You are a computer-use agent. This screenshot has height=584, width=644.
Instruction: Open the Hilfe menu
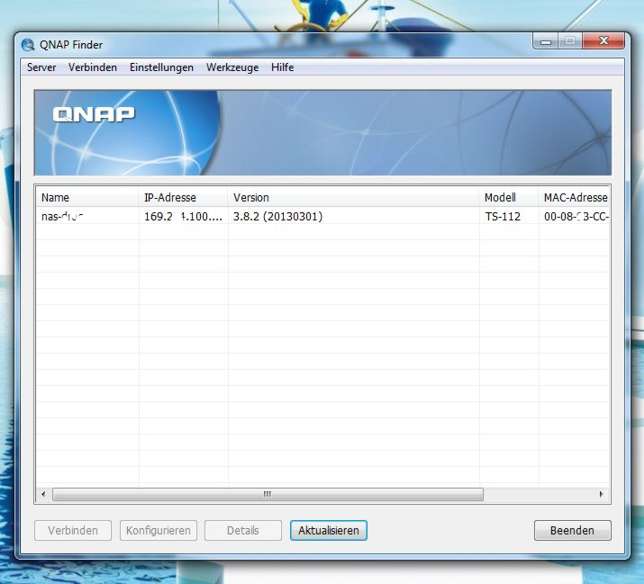click(x=283, y=67)
